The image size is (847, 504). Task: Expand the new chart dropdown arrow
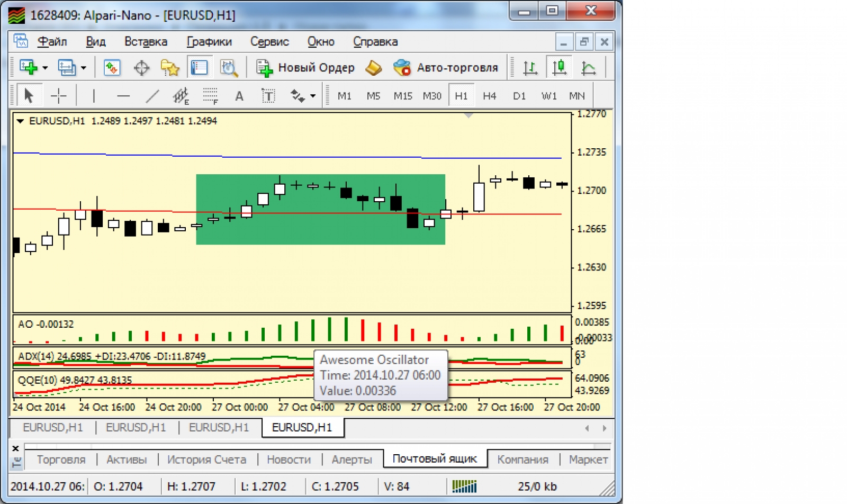coord(45,68)
